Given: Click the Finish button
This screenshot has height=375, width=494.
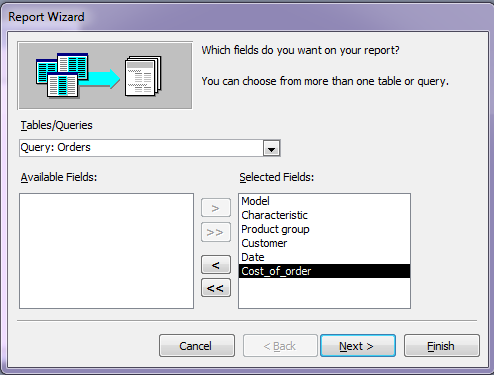Looking at the screenshot, I should (x=442, y=346).
